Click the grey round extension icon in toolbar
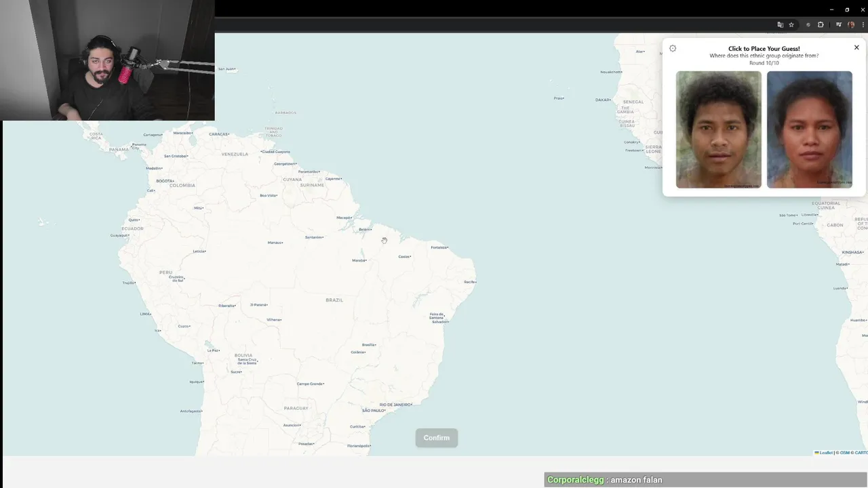This screenshot has width=868, height=488. (808, 24)
